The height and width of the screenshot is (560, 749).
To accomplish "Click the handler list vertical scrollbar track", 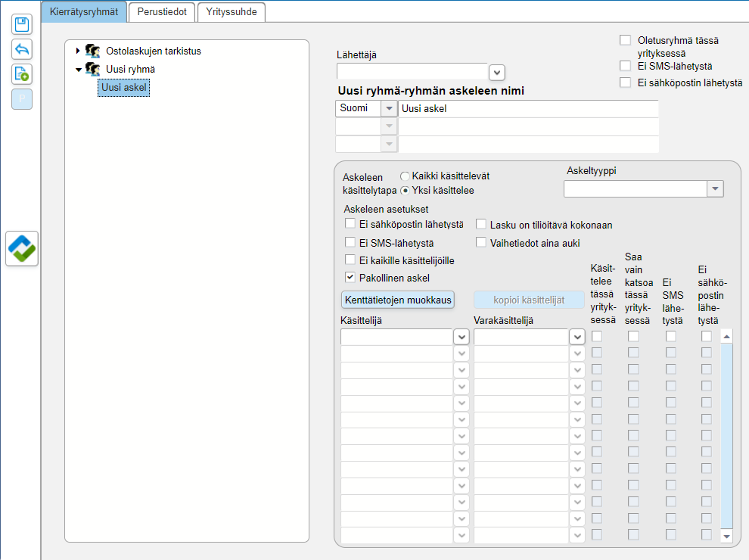I will 727,436.
